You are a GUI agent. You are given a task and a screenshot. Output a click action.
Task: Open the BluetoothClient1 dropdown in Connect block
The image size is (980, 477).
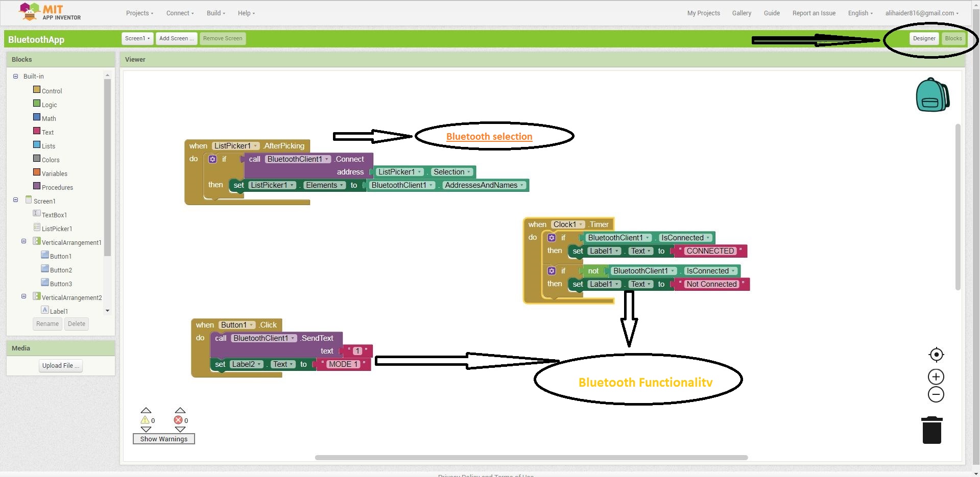(x=298, y=159)
